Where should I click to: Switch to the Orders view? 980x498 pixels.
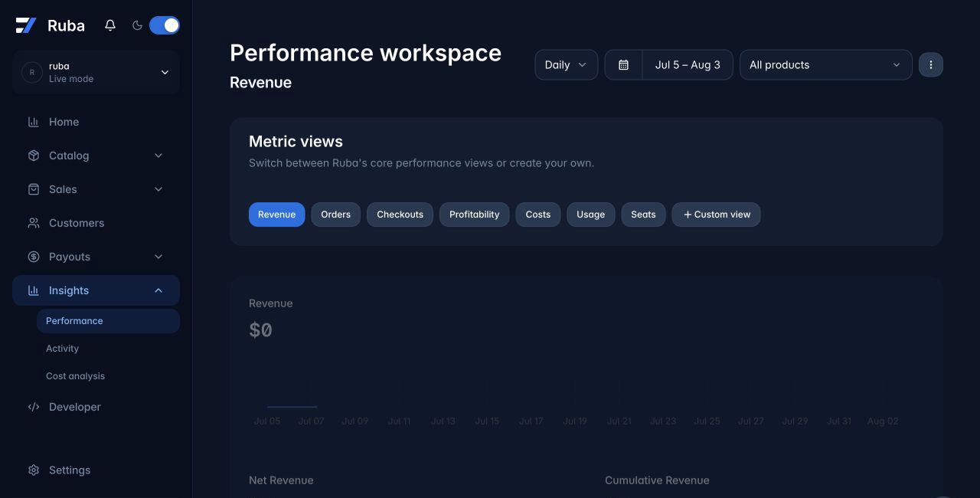pyautogui.click(x=335, y=215)
